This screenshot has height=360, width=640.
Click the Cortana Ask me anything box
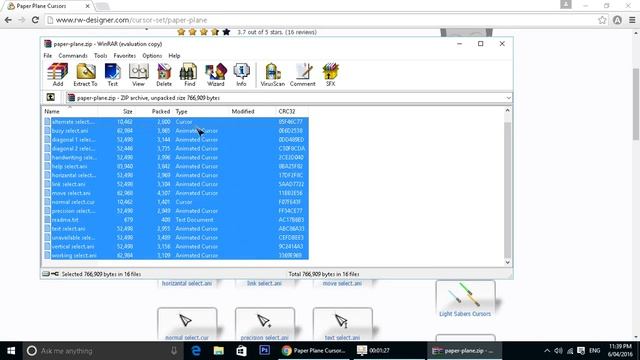[x=102, y=351]
